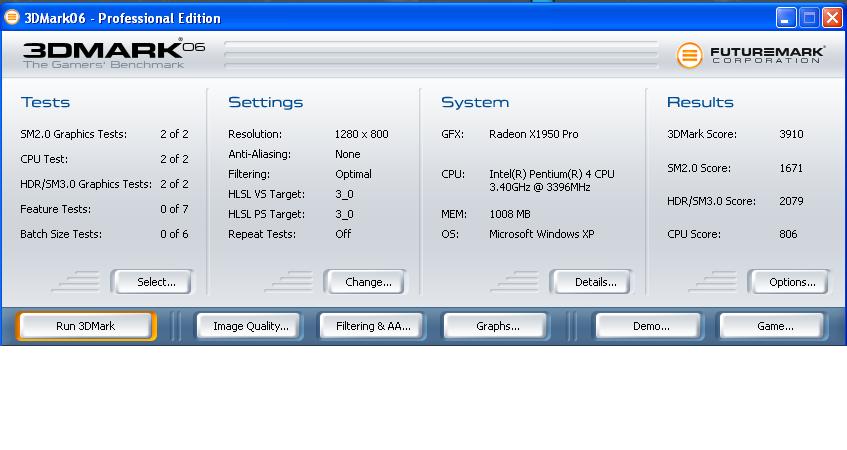847x450 pixels.
Task: Click the 3DMark06 logo banner
Action: point(114,54)
